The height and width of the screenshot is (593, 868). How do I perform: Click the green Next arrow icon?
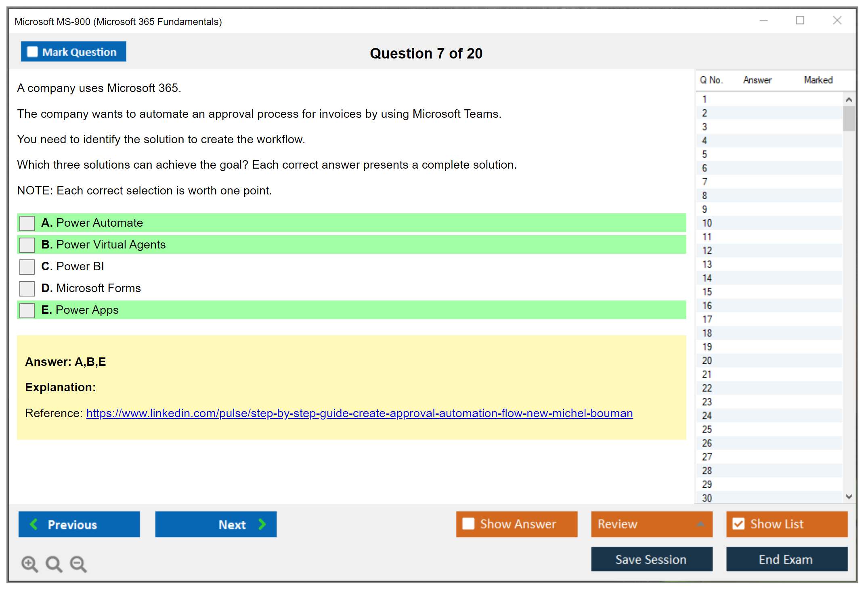click(x=262, y=524)
